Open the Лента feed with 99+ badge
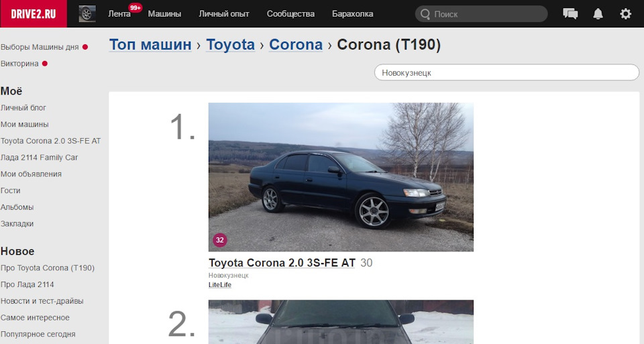The height and width of the screenshot is (344, 644). coord(119,14)
